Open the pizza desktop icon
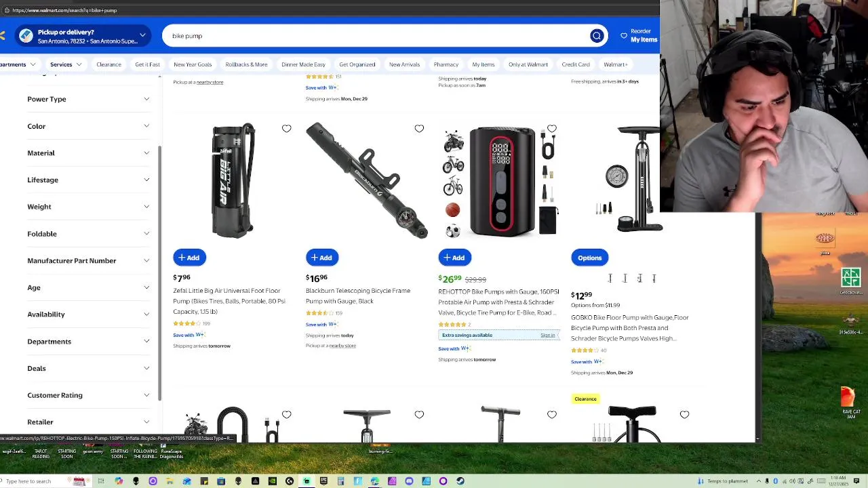The width and height of the screenshot is (868, 488). (825, 241)
